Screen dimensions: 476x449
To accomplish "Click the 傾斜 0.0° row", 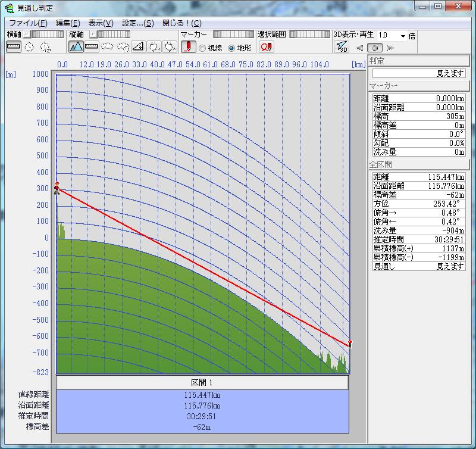I will point(419,134).
